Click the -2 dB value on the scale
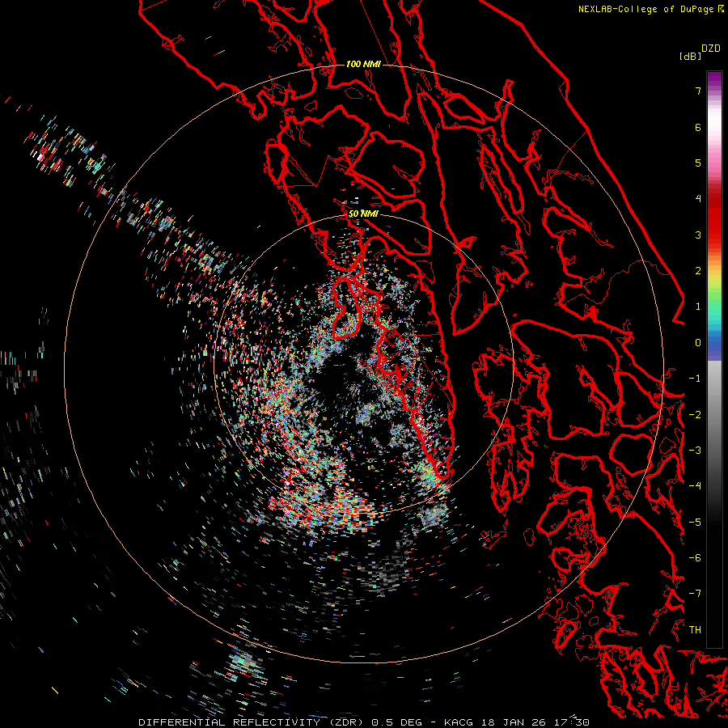The height and width of the screenshot is (728, 728). (x=695, y=415)
